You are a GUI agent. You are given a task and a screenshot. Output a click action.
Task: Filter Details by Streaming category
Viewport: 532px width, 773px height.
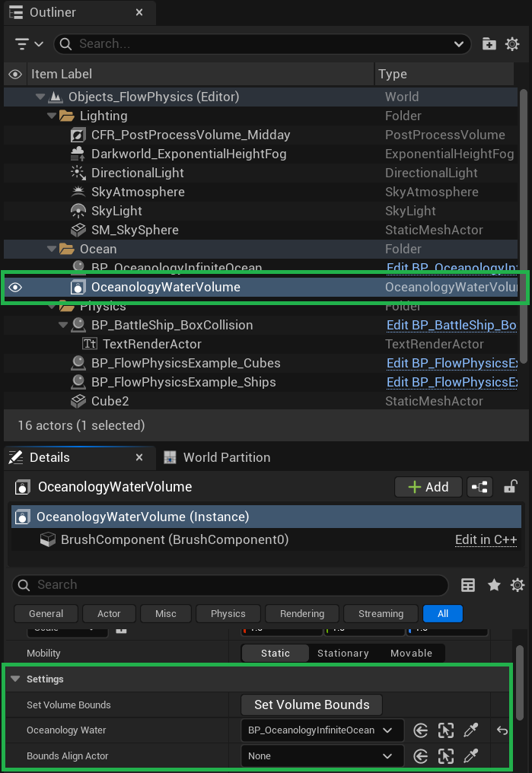381,614
